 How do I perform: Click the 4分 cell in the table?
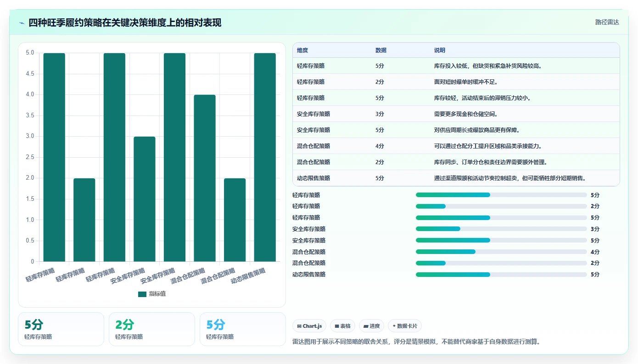pyautogui.click(x=380, y=146)
